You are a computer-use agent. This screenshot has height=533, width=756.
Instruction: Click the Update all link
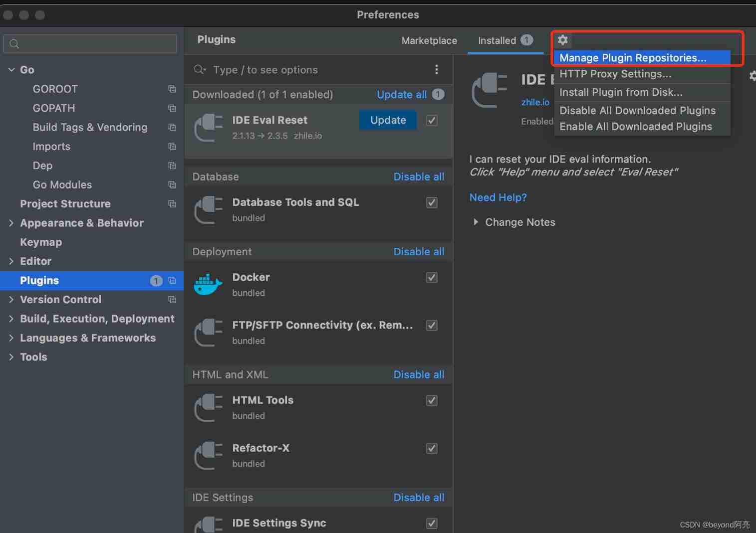(x=402, y=94)
